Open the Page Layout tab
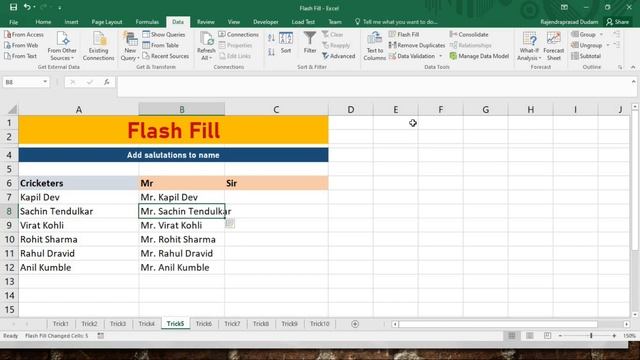 point(107,22)
